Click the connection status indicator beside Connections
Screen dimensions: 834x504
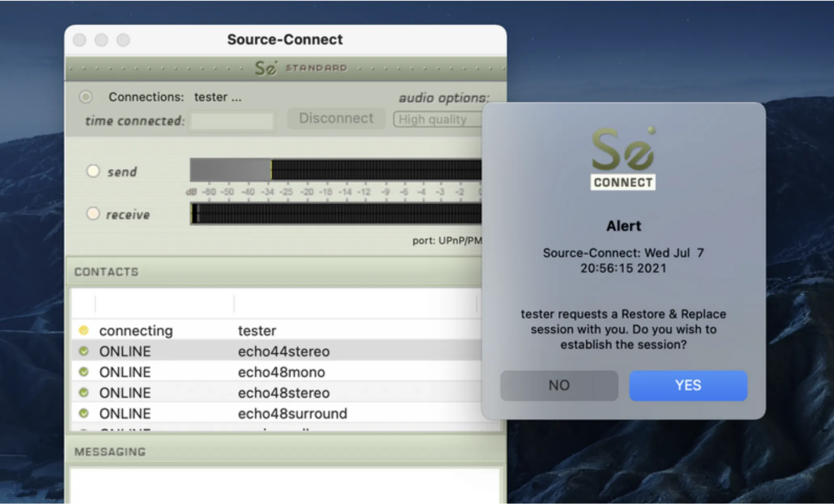coord(85,97)
